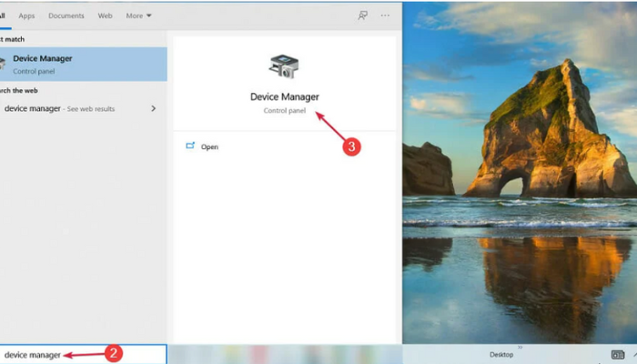Click the large Device Manager preview icon
The height and width of the screenshot is (364, 637).
pyautogui.click(x=284, y=66)
